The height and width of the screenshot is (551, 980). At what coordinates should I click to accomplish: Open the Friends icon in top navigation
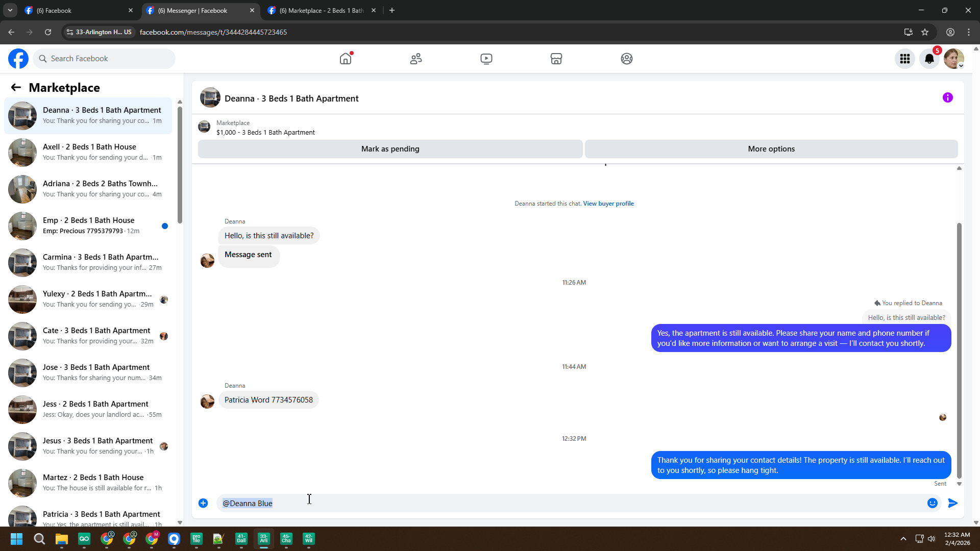click(416, 59)
